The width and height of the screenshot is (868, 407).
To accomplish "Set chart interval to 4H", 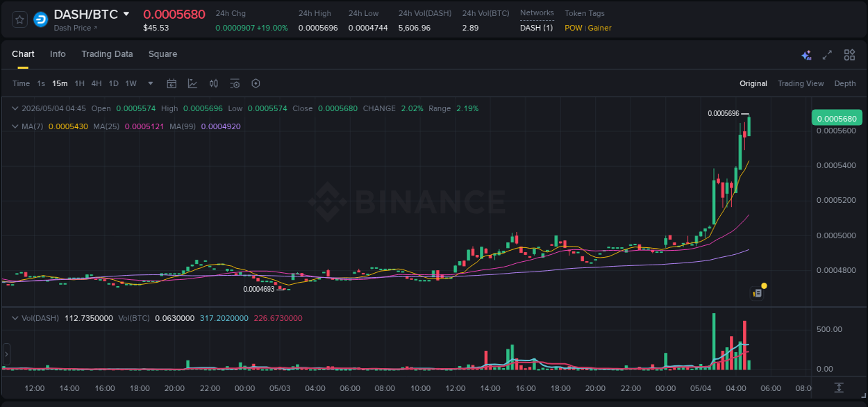I will click(x=97, y=83).
